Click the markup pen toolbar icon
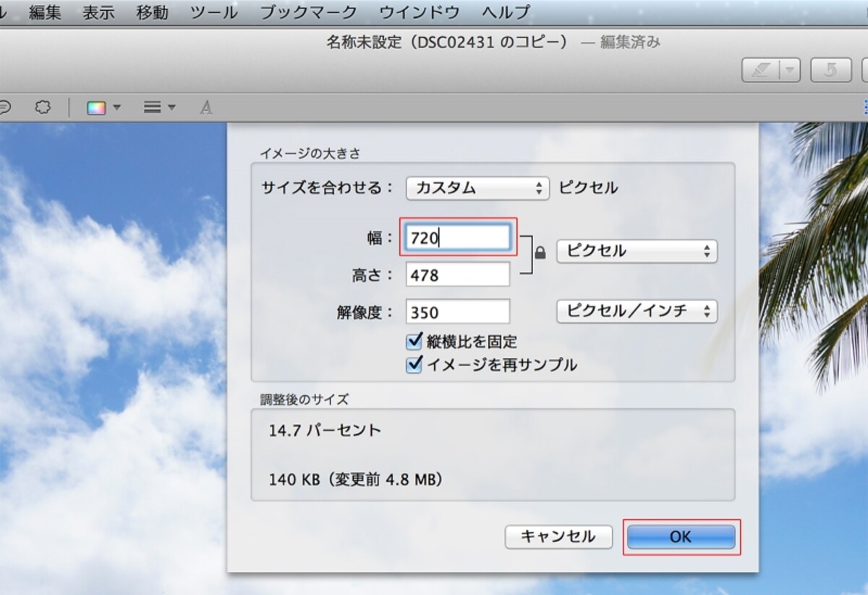868x595 pixels. pyautogui.click(x=761, y=70)
